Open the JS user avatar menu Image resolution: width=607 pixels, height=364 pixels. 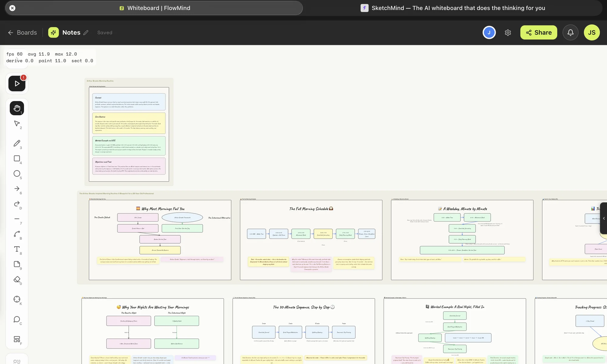[x=592, y=32]
